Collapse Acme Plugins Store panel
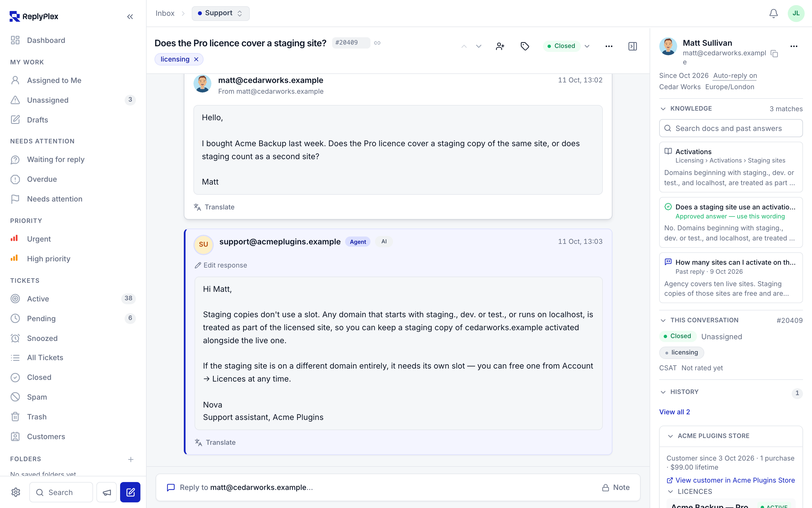This screenshot has height=508, width=812. click(708, 436)
